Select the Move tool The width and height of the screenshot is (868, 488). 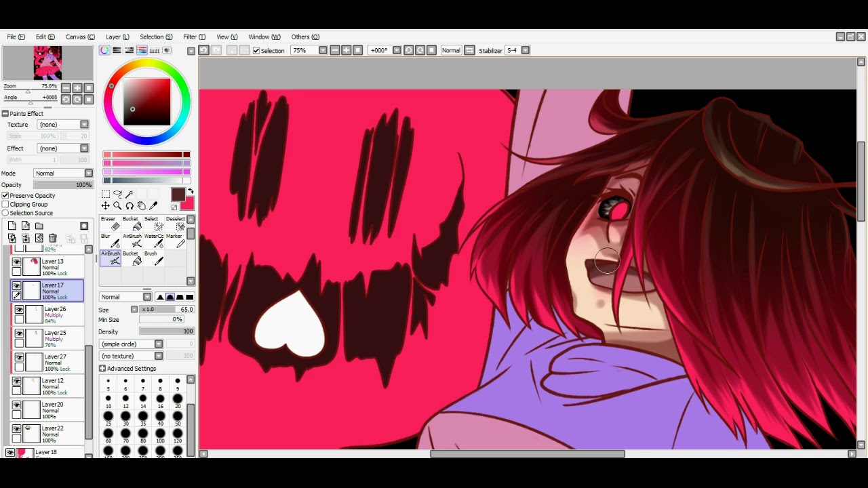click(106, 206)
